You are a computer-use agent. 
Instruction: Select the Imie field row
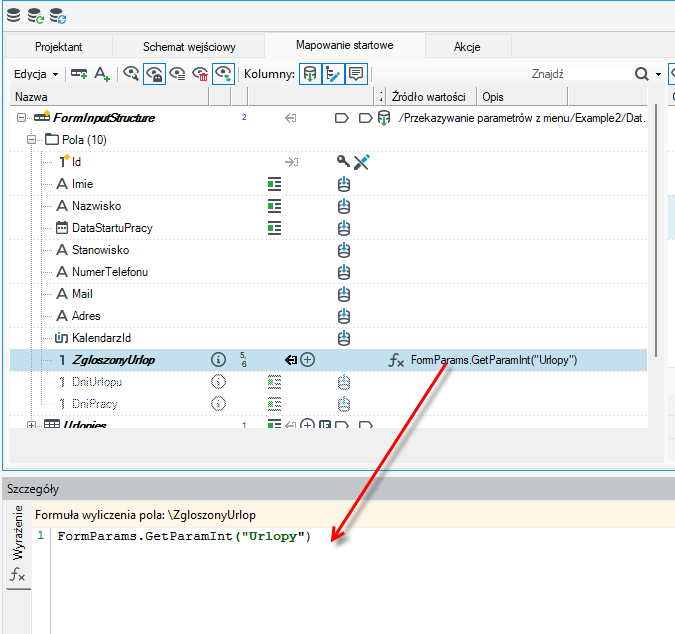(x=328, y=184)
